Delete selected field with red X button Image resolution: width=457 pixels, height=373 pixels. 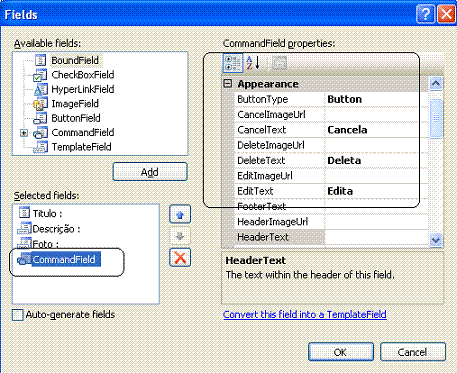pos(180,258)
